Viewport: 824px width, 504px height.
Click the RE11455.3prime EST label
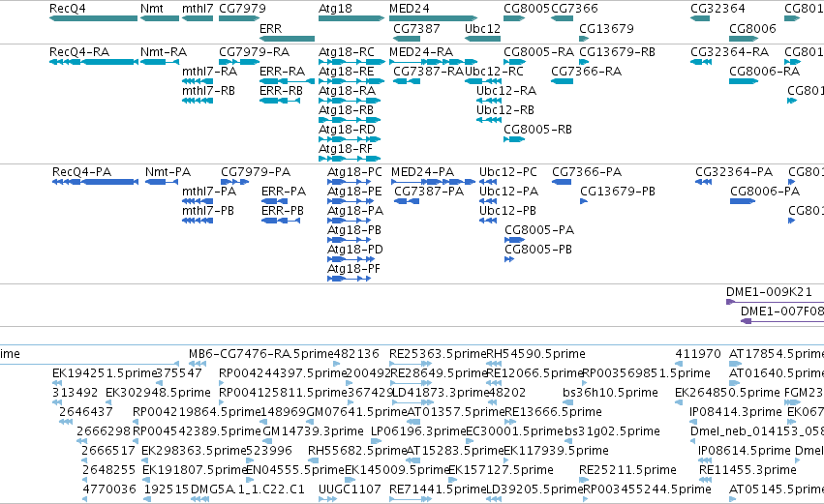point(748,471)
